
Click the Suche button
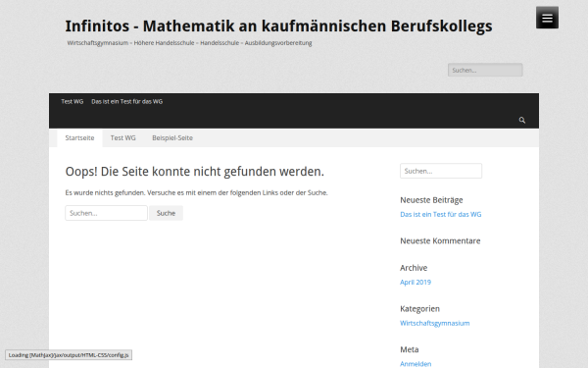click(x=166, y=213)
